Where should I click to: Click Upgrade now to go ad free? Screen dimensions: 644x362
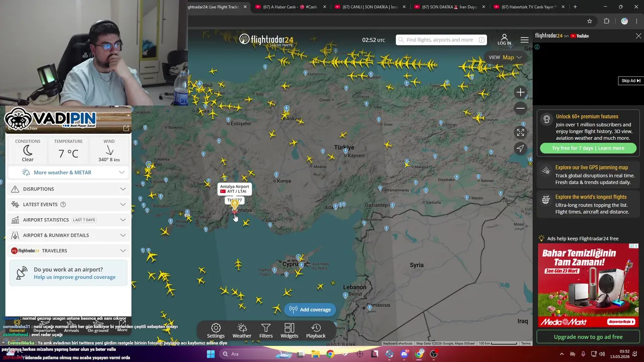588,337
